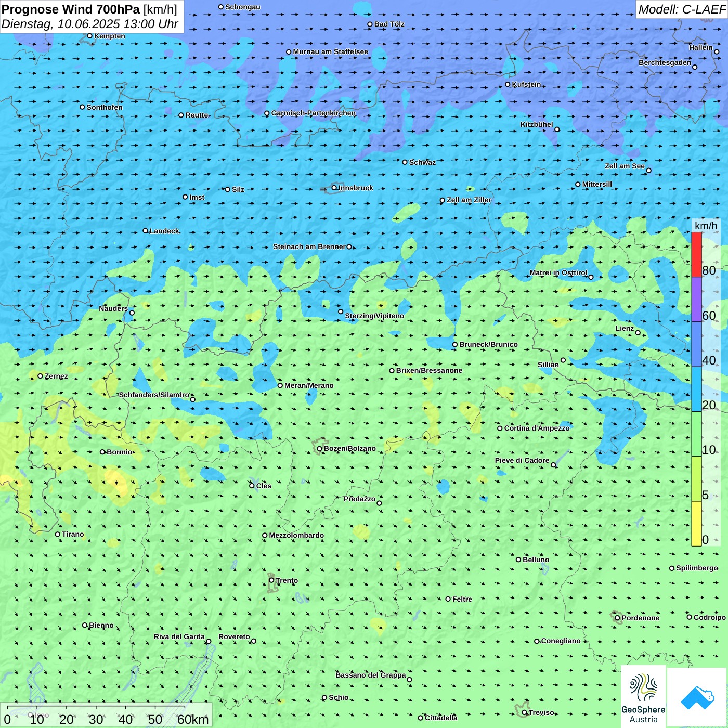Click the purple 60 km/h legend color
This screenshot has width=728, height=728.
(696, 300)
